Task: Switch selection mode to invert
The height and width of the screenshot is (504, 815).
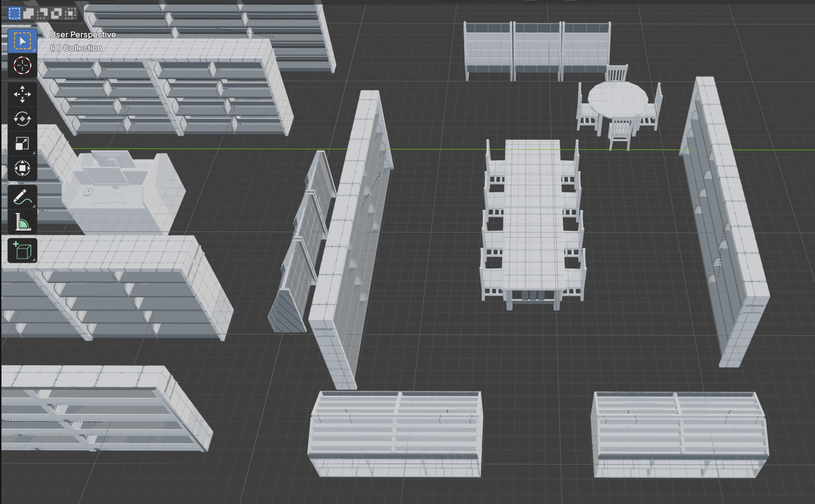Action: point(56,13)
